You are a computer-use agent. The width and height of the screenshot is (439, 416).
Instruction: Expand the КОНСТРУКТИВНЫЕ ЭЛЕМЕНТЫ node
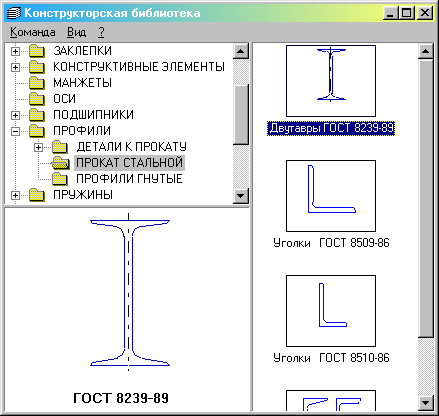point(15,67)
